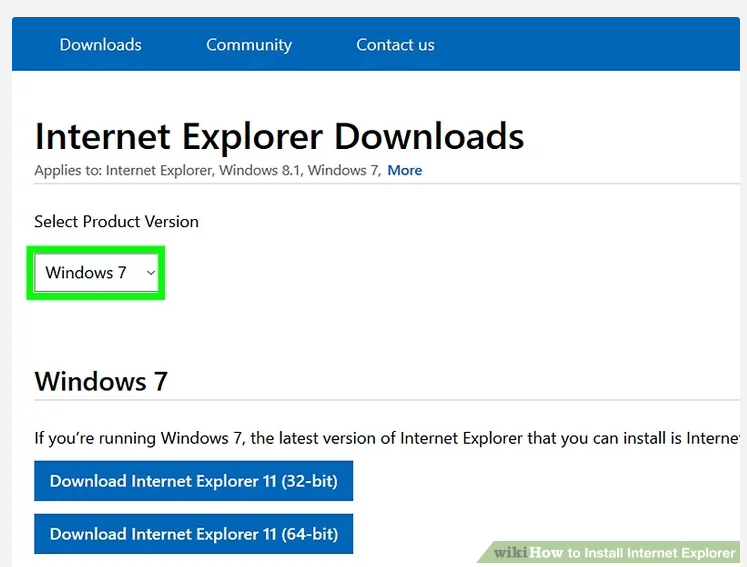Screen dimensions: 747x567
Task: Go to the Community tab
Action: [x=248, y=45]
